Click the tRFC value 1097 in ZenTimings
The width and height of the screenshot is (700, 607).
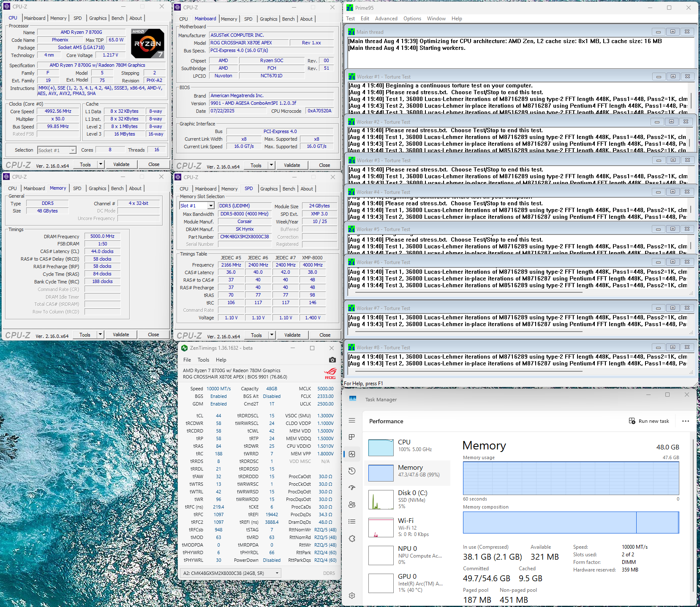tap(218, 514)
